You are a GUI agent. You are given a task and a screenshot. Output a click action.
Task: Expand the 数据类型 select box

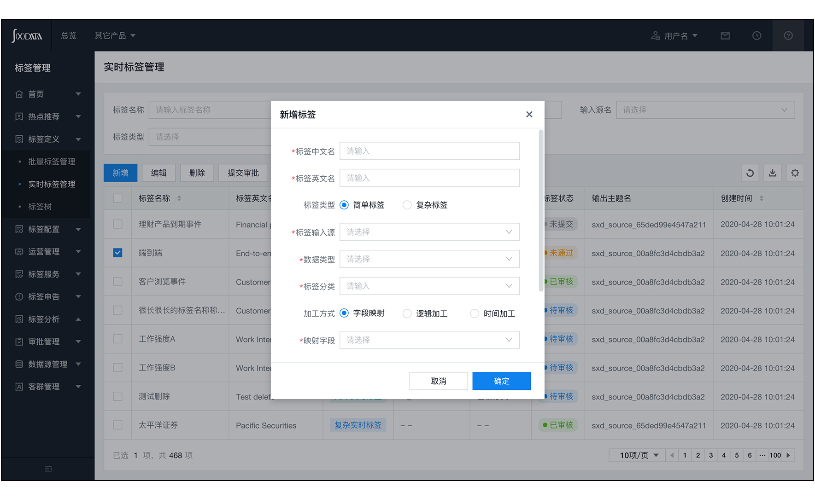click(x=429, y=259)
